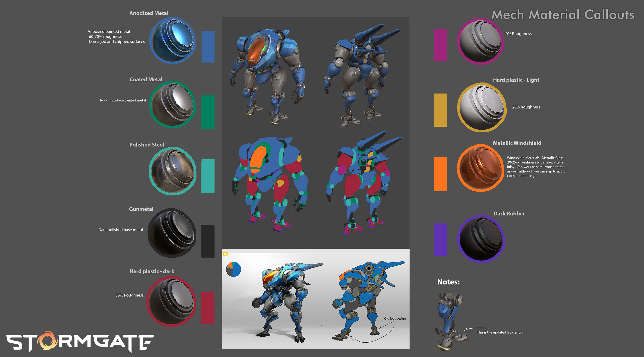Pick the green Coated Metal swatch

coord(208,112)
